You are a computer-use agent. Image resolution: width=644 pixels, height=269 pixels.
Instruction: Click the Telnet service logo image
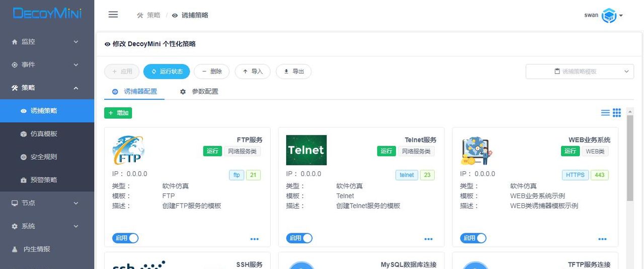(306, 150)
